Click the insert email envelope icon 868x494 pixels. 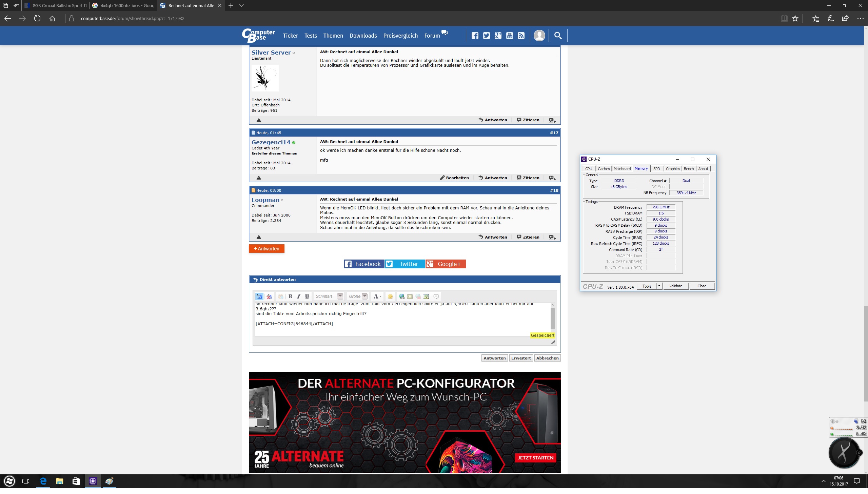[x=410, y=296]
